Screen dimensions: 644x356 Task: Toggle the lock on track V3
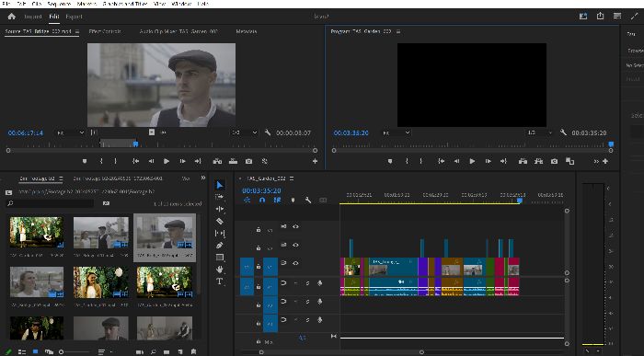(259, 229)
